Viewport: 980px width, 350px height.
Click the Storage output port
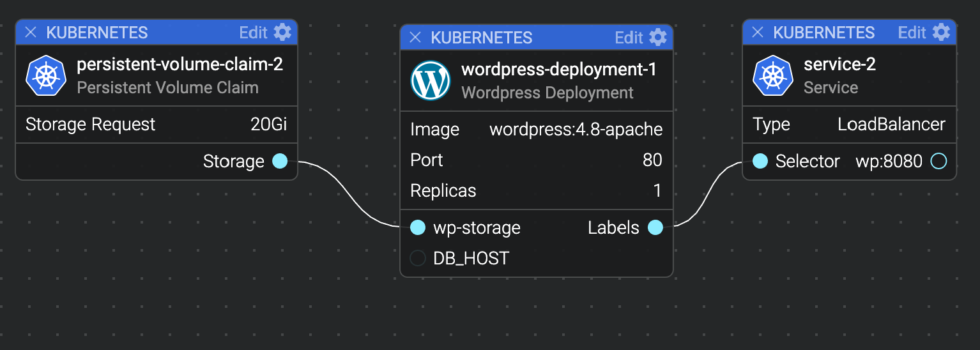pyautogui.click(x=280, y=161)
